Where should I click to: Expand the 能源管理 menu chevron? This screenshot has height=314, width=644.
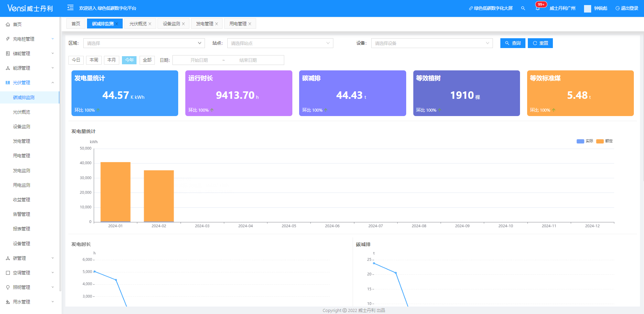coord(53,68)
